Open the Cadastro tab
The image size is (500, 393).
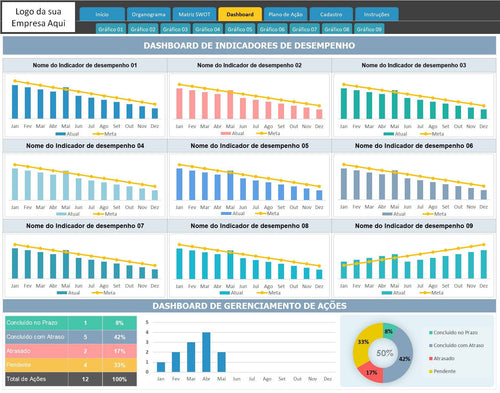[331, 14]
